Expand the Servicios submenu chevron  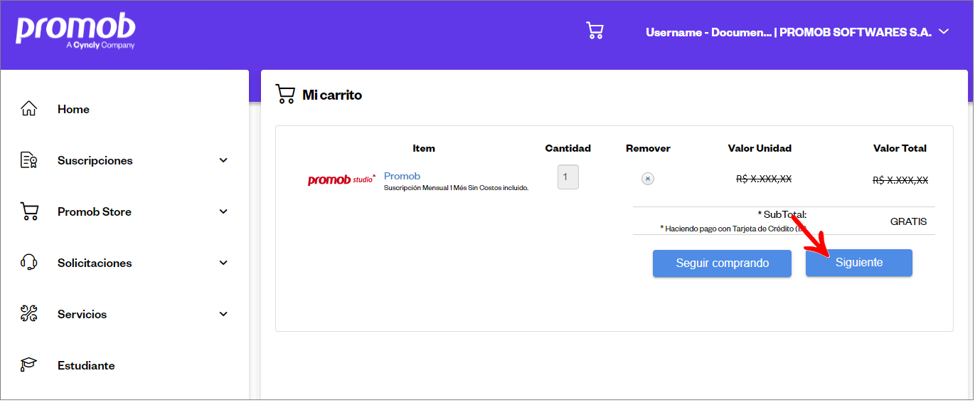[x=223, y=314]
